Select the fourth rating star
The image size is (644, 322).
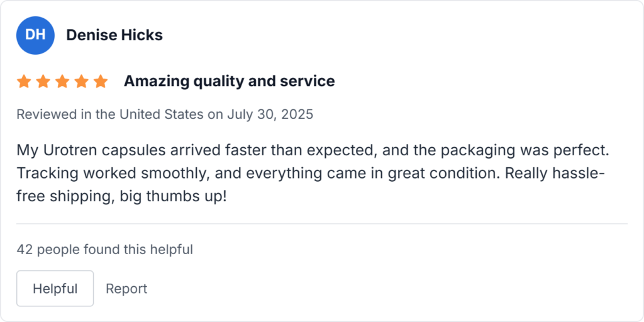point(81,81)
